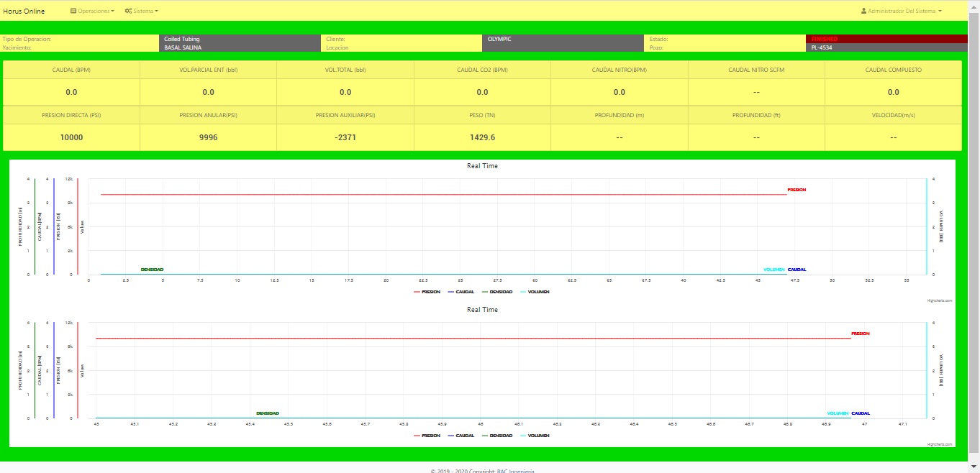Click the page vertical scrollbar

974,216
